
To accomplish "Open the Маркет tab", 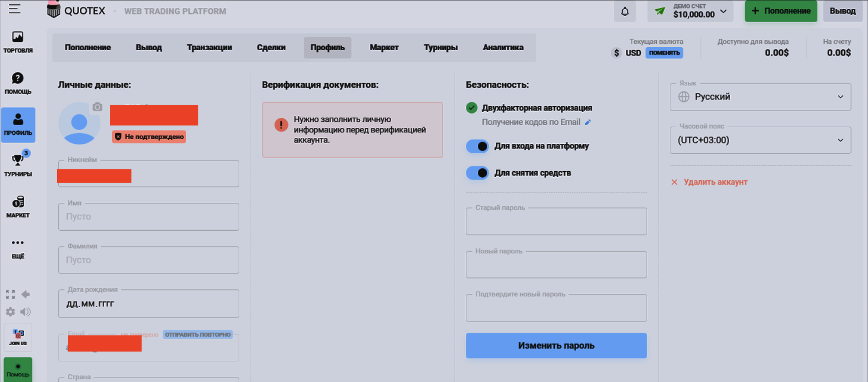I will point(384,48).
